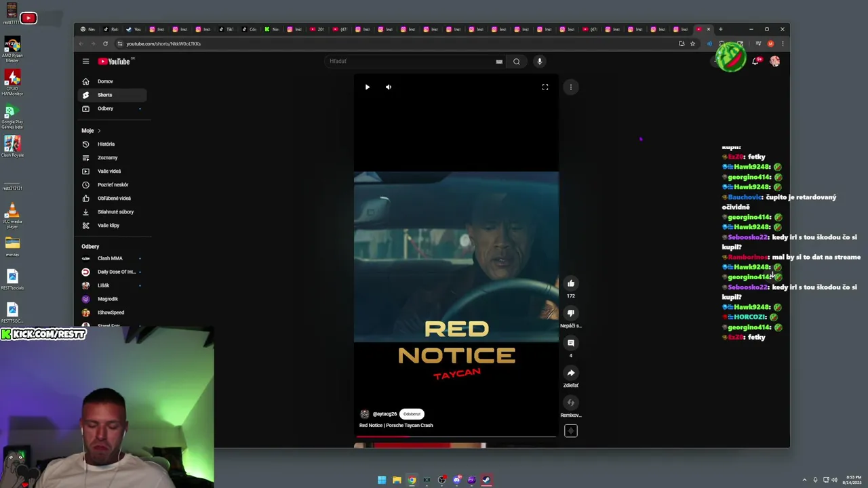Select Shorts in the sidebar

coord(112,95)
